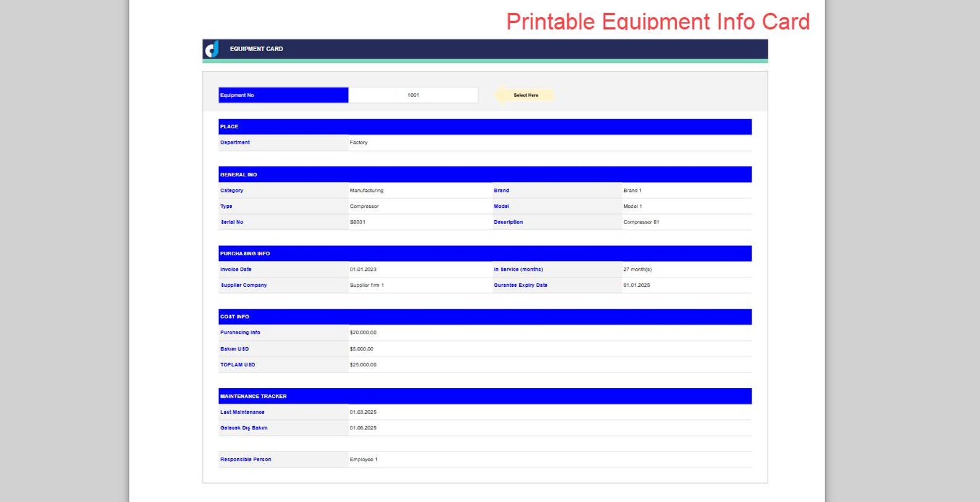This screenshot has width=980, height=502.
Task: Select the 'In Service (months)' label
Action: click(x=518, y=270)
